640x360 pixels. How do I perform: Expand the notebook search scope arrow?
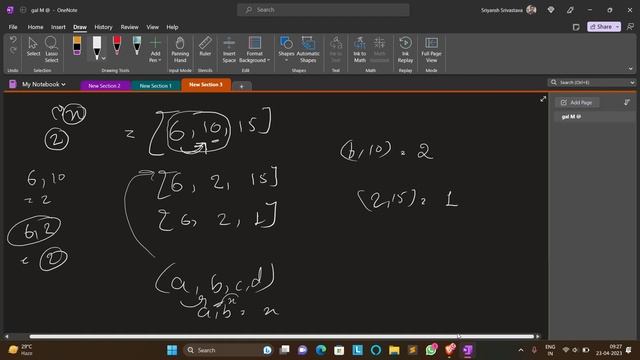click(x=632, y=82)
